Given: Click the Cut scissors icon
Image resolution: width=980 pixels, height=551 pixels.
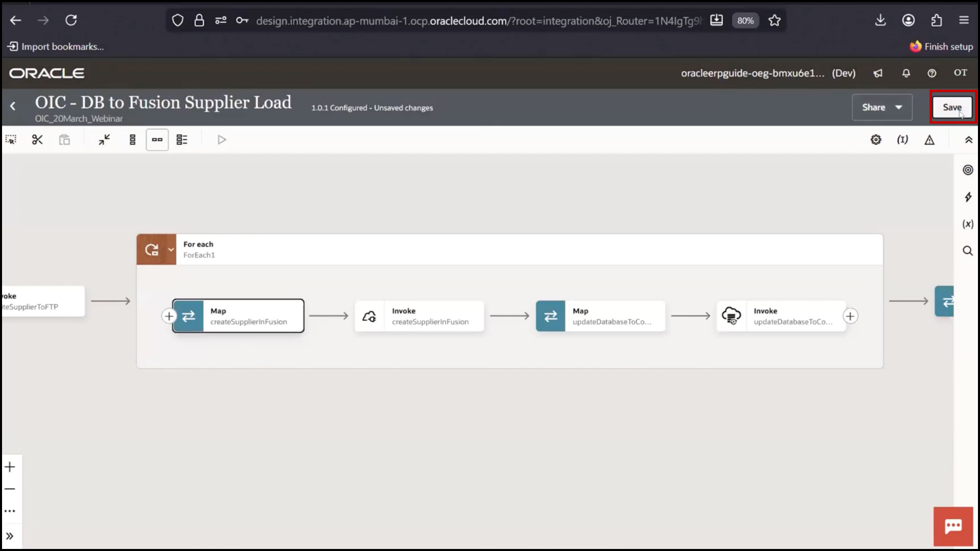Looking at the screenshot, I should tap(37, 140).
